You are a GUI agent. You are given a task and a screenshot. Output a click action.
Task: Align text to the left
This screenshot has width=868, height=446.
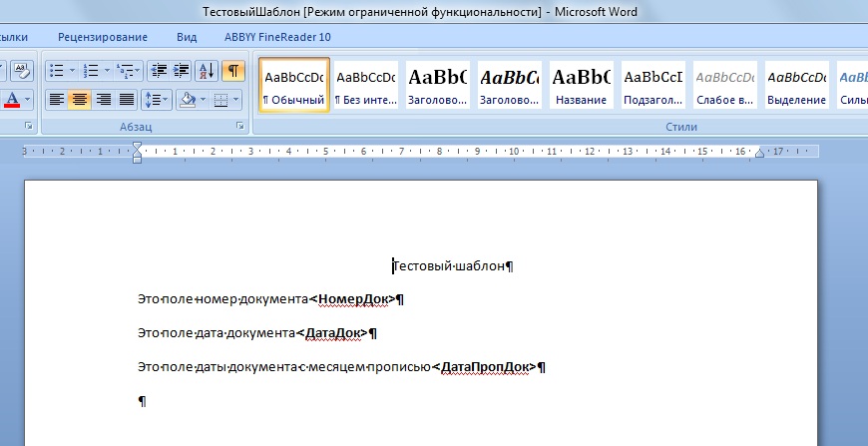pyautogui.click(x=57, y=100)
